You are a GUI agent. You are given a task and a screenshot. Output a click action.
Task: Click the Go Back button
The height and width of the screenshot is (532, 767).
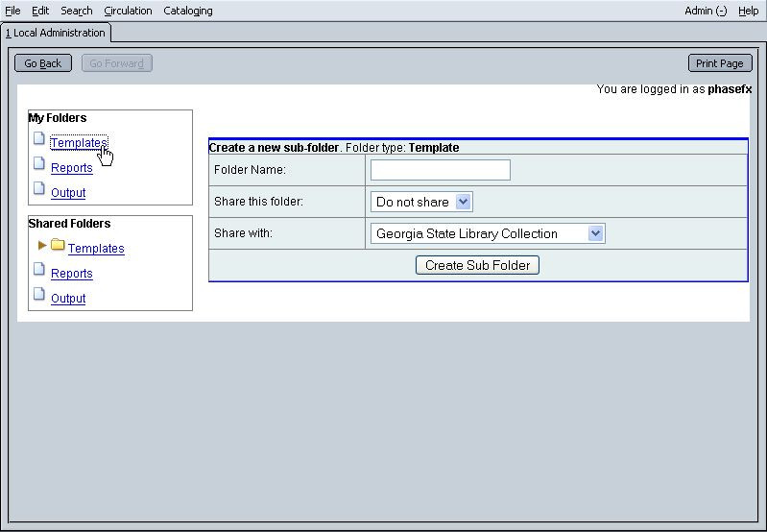pos(43,63)
